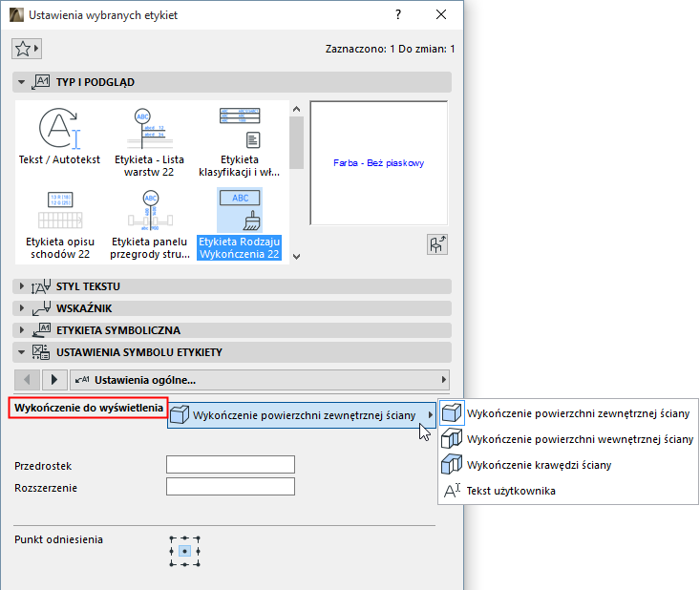The image size is (700, 590).
Task: Expand the ETYKIETA SYMBOLICZNA panel
Action: click(x=21, y=330)
